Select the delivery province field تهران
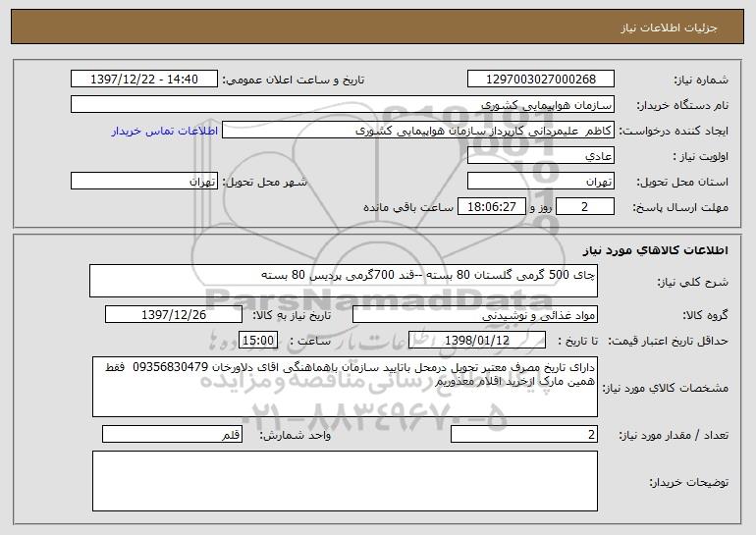This screenshot has height=535, width=756. click(540, 182)
